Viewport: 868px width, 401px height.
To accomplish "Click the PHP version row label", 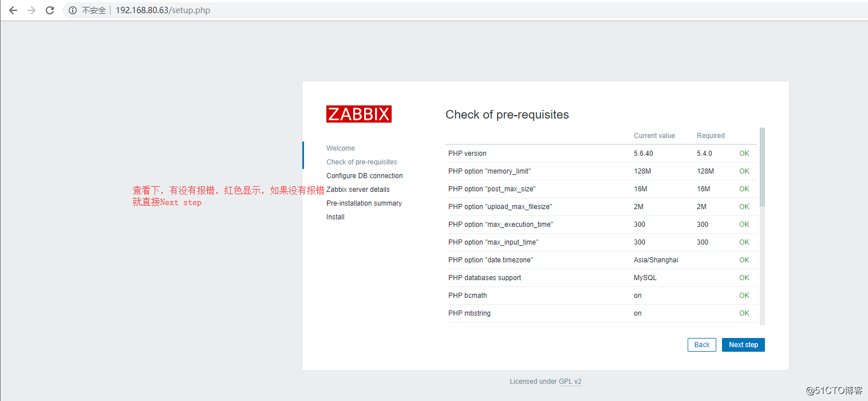I will (x=467, y=154).
